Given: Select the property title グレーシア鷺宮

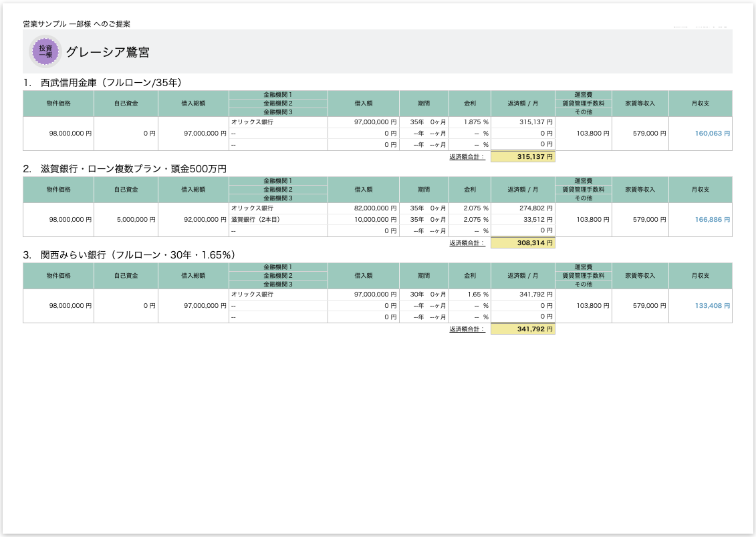Looking at the screenshot, I should point(108,52).
